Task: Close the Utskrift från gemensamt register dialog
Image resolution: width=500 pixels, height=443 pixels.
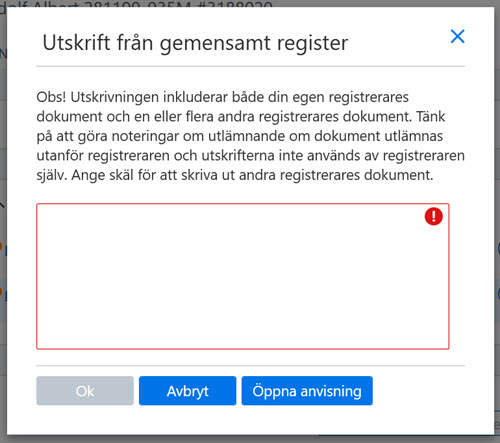Action: pyautogui.click(x=457, y=36)
